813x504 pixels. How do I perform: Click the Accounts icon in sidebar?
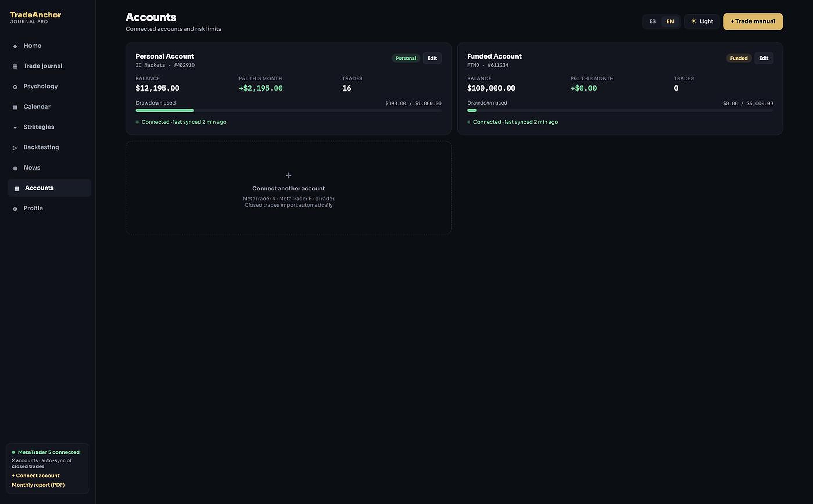(x=16, y=188)
